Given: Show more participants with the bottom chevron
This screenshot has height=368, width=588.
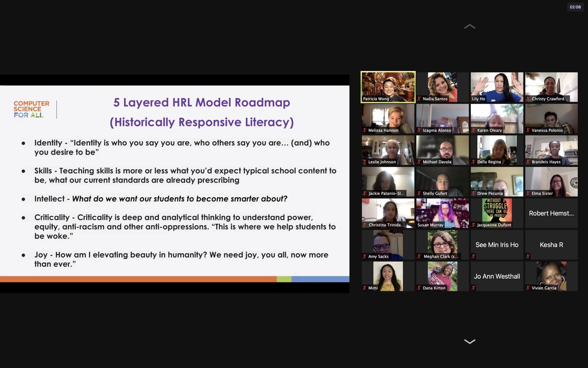Looking at the screenshot, I should tap(469, 341).
